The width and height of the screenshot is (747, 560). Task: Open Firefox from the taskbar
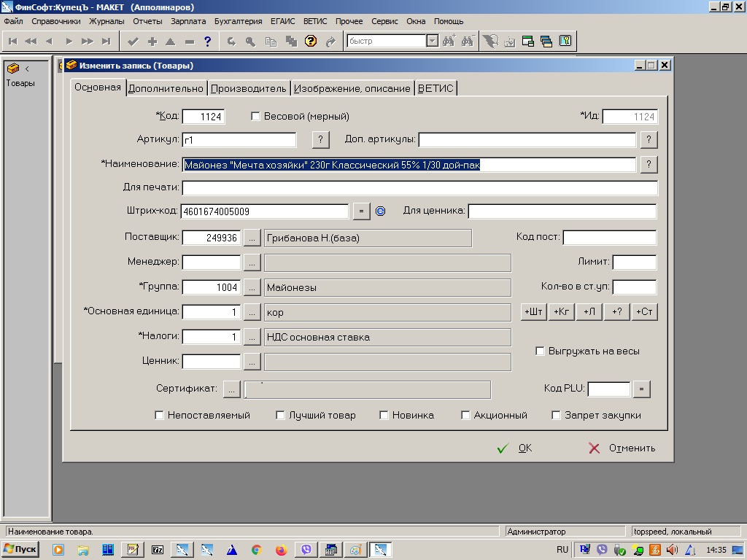click(x=281, y=550)
